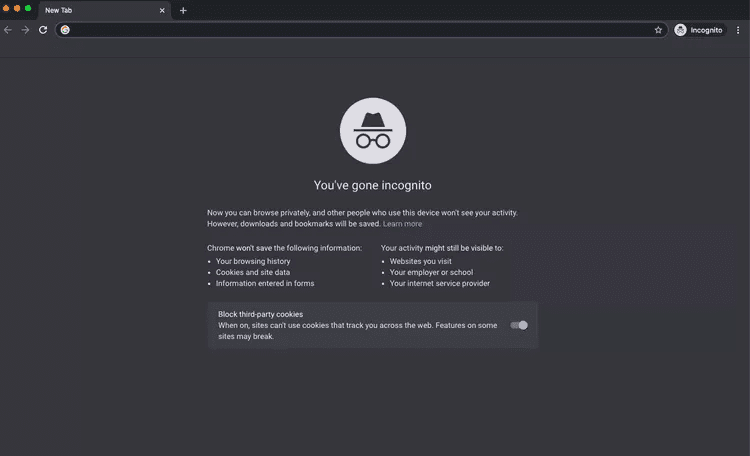The width and height of the screenshot is (750, 456).
Task: Click the Google icon in the address bar
Action: point(65,30)
